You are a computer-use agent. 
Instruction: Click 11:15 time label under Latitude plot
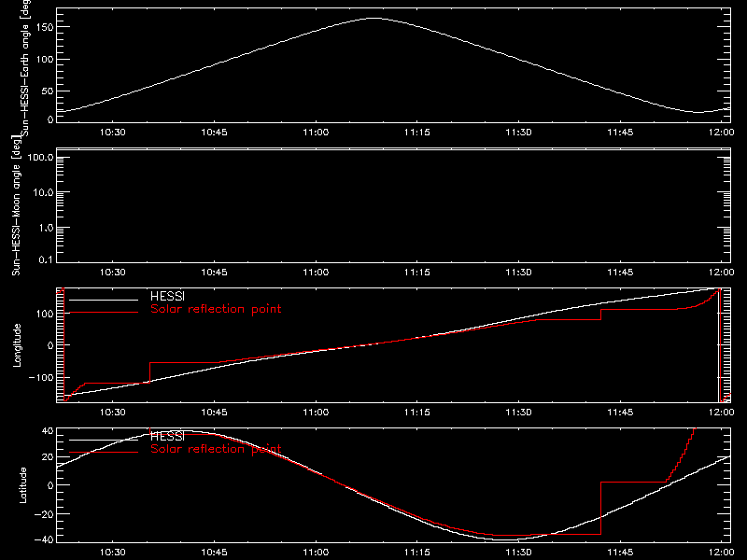pyautogui.click(x=416, y=552)
